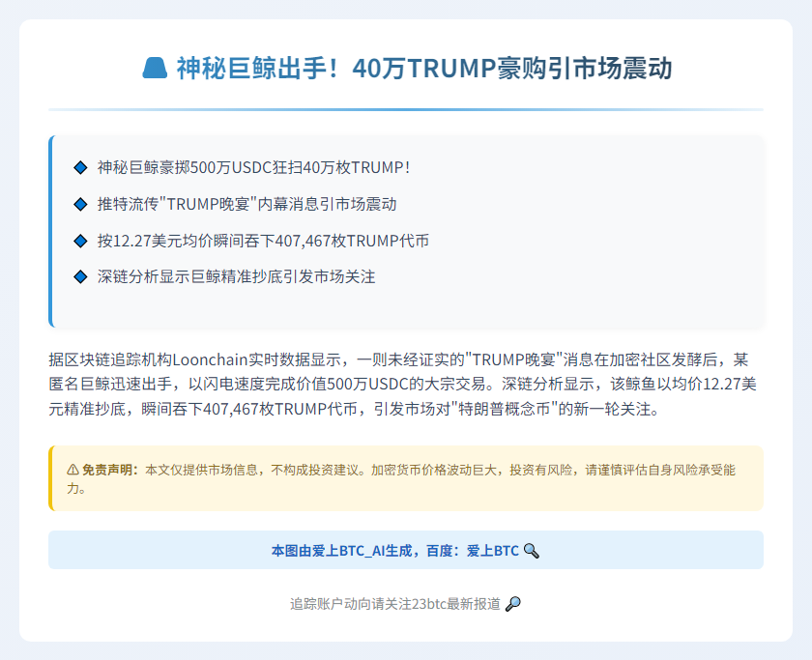Image resolution: width=812 pixels, height=660 pixels.
Task: Click the "本图由爱上BTC_AI生成,百度:爱上BTC" banner
Action: click(x=406, y=550)
